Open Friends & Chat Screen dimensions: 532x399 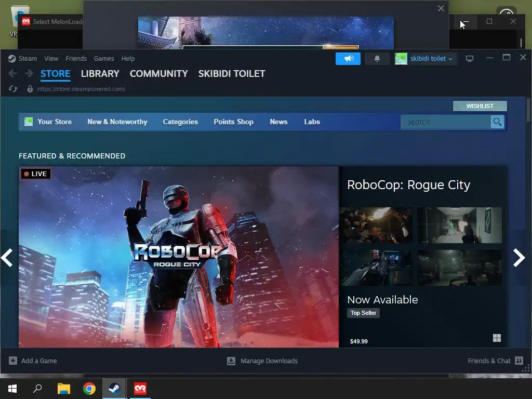tap(489, 361)
